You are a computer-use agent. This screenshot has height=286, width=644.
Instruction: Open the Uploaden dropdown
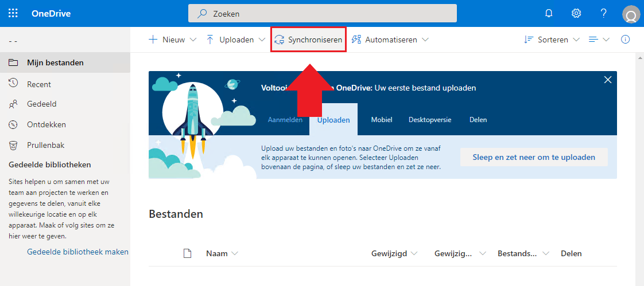(x=236, y=40)
